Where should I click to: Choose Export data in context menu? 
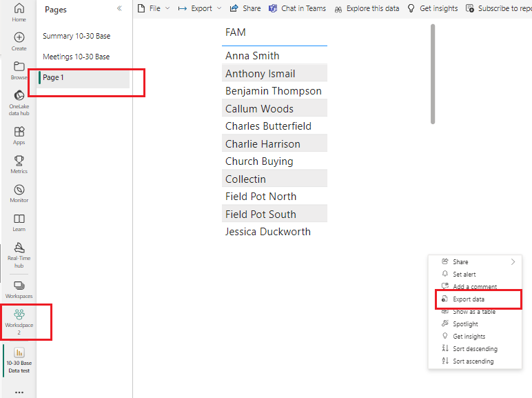475,299
